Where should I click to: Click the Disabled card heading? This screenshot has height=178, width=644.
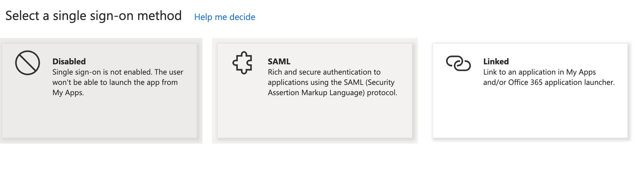(69, 62)
